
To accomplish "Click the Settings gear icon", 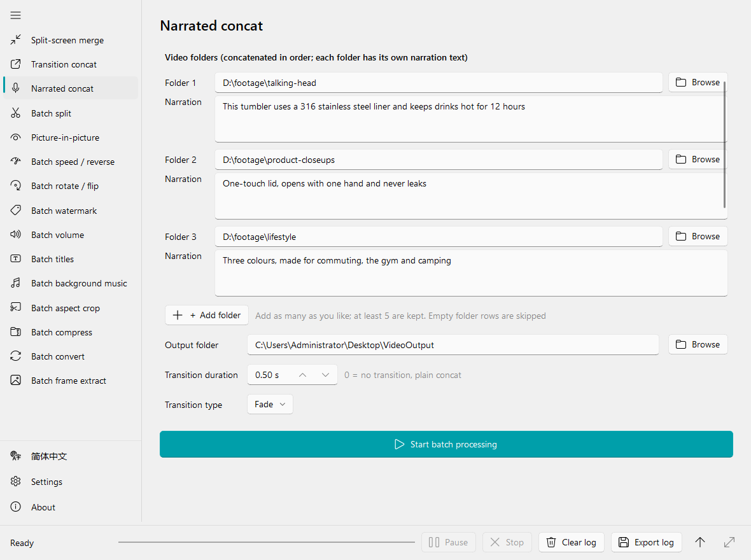I will click(x=15, y=482).
